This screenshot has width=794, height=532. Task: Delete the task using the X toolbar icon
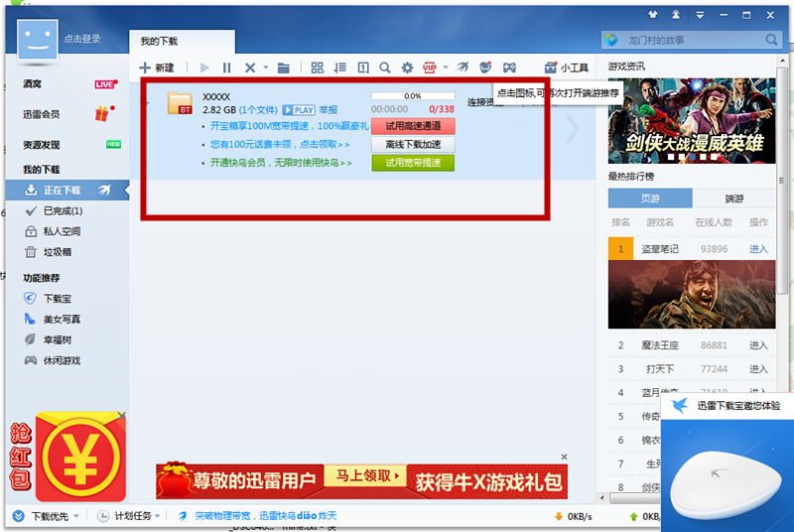coord(250,67)
